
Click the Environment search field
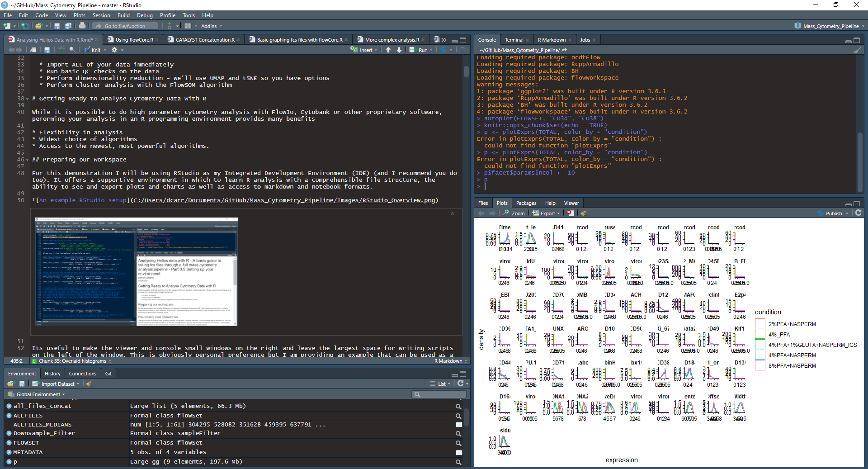[439, 394]
